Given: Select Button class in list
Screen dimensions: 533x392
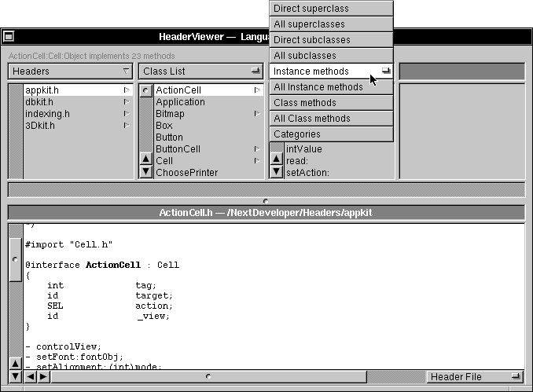Looking at the screenshot, I should (x=208, y=137).
